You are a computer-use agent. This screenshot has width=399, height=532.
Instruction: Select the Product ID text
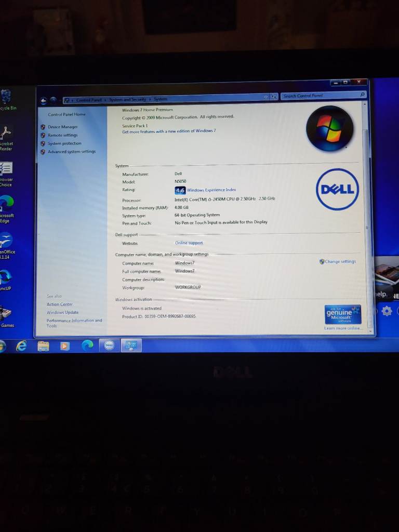click(x=159, y=316)
